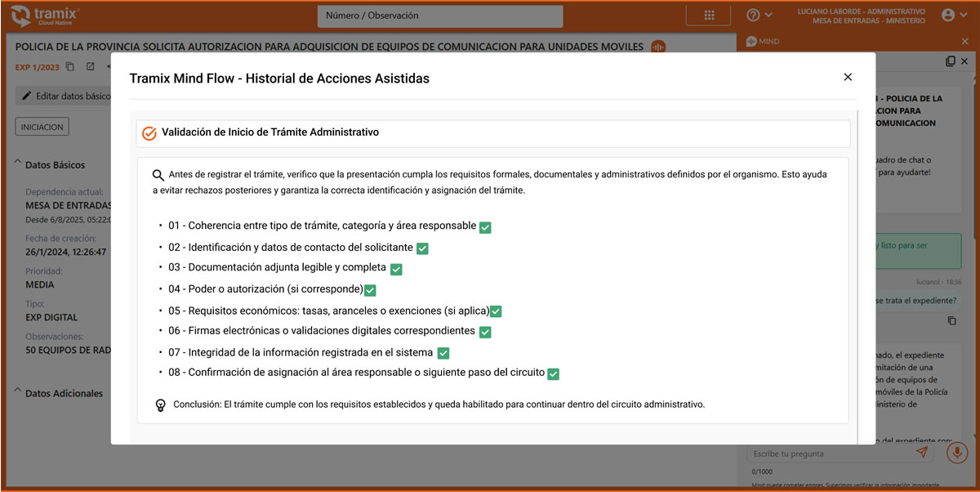This screenshot has width=980, height=492.
Task: Click the Número / Observación search field
Action: click(440, 16)
